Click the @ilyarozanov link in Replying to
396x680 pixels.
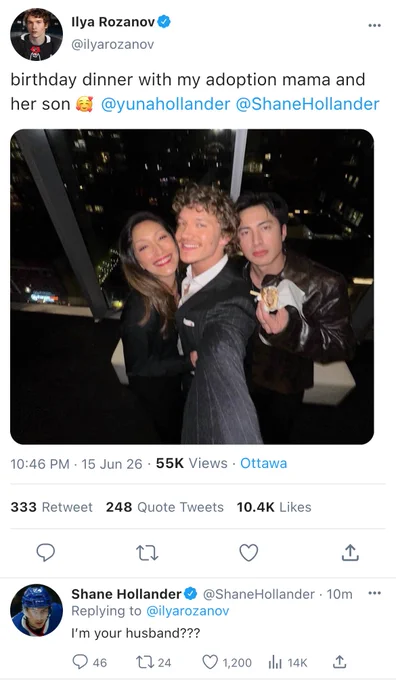[187, 611]
